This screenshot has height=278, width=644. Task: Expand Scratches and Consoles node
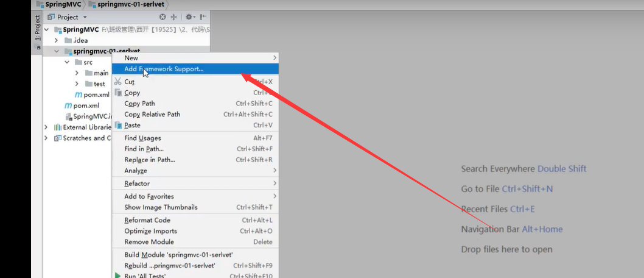(46, 138)
